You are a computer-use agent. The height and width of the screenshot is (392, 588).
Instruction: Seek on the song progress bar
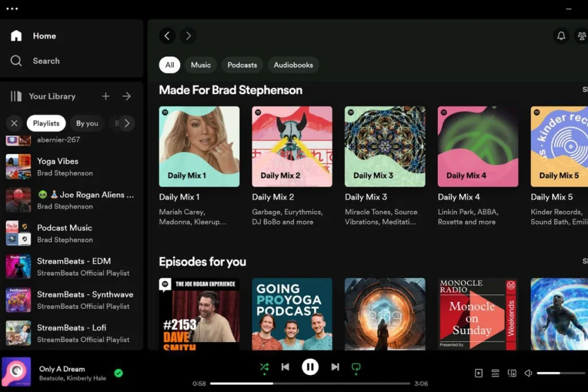click(310, 383)
